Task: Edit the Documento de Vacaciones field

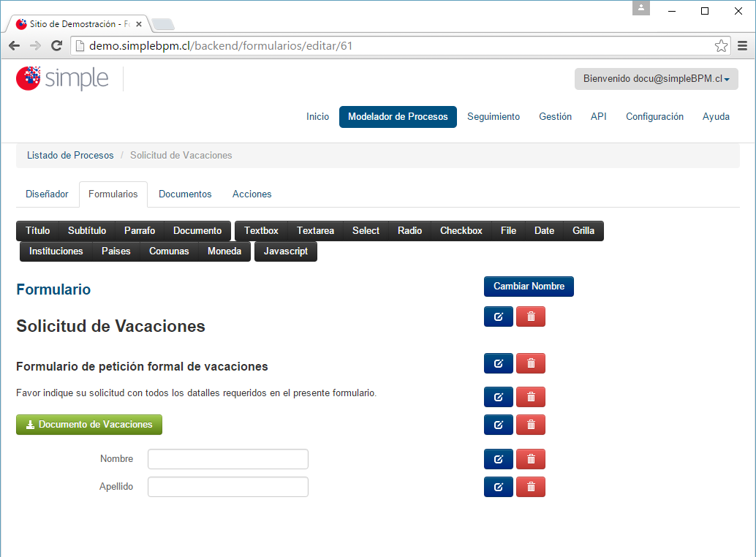Action: tap(498, 425)
